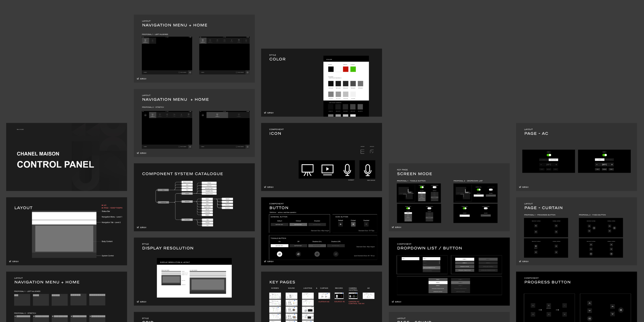
Task: Toggle HVAC switch in left AC mockup
Action: pos(549,155)
